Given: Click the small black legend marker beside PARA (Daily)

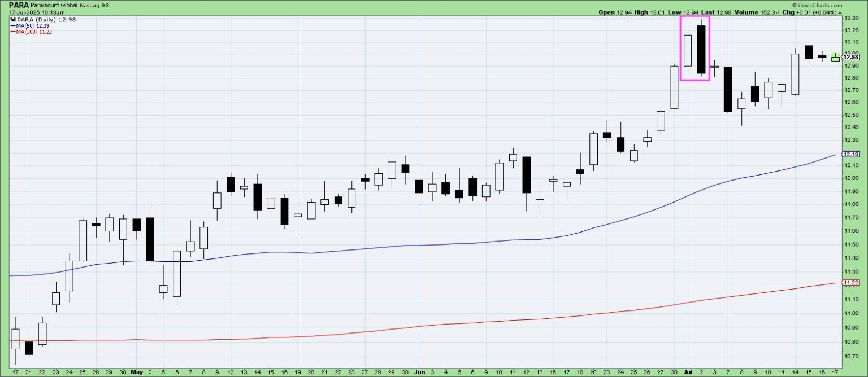Looking at the screenshot, I should (12, 20).
